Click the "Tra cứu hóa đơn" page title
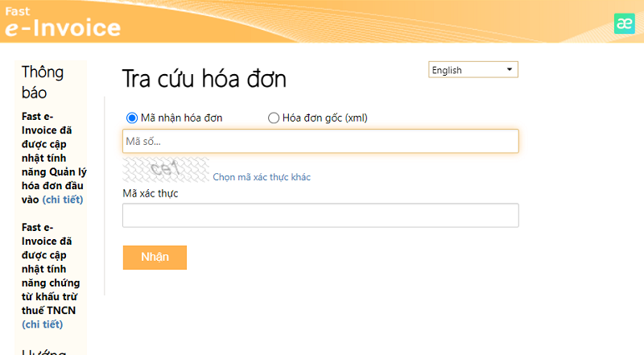Screen dimensions: 644x355 tap(204, 79)
